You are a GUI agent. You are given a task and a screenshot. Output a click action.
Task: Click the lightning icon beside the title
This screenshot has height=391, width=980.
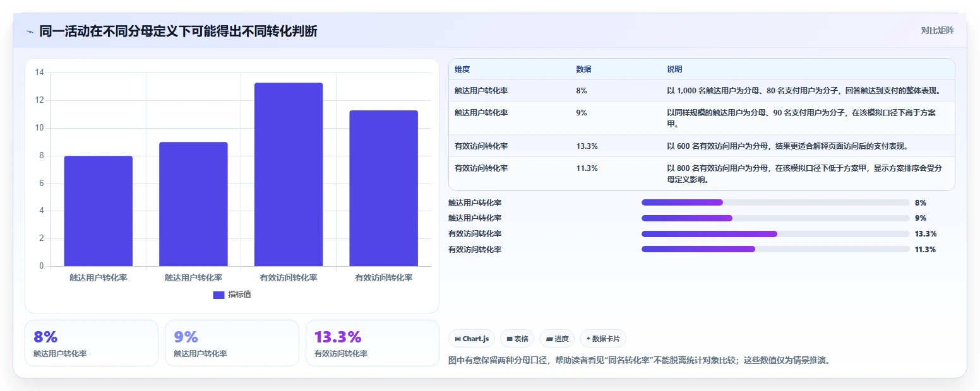(30, 32)
